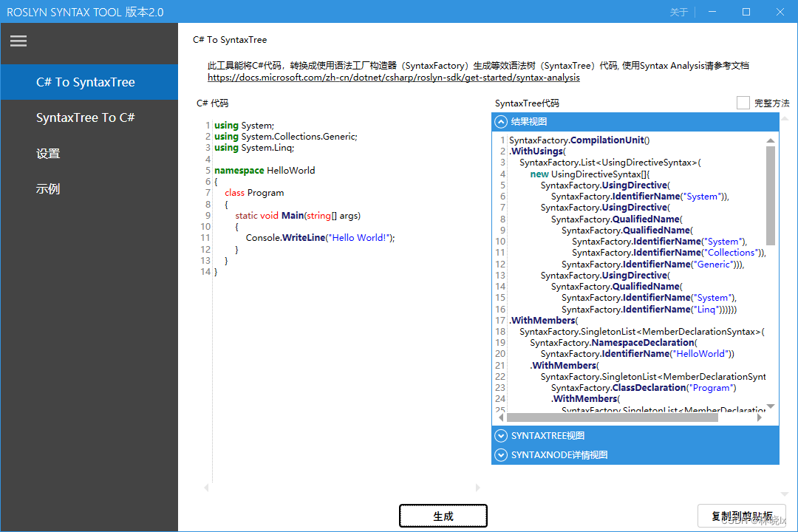This screenshot has width=798, height=532.
Task: Click the 复制到剪贴板 copy button
Action: tap(741, 516)
